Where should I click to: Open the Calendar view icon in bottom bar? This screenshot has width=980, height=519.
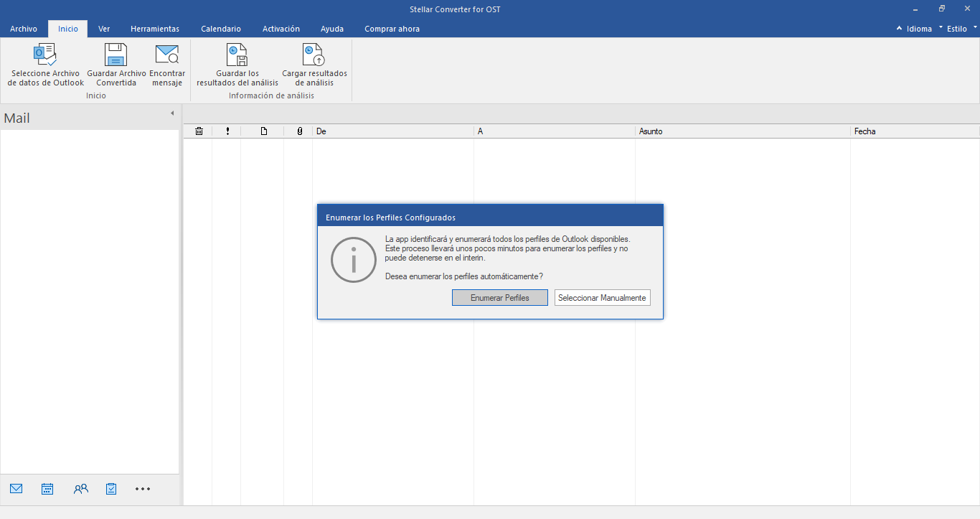click(x=47, y=489)
